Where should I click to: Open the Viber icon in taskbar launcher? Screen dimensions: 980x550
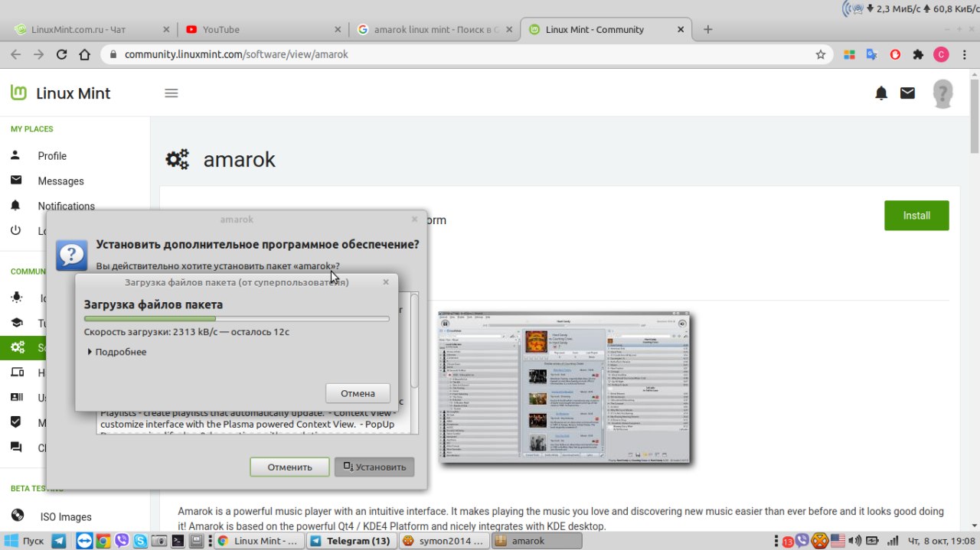click(121, 541)
